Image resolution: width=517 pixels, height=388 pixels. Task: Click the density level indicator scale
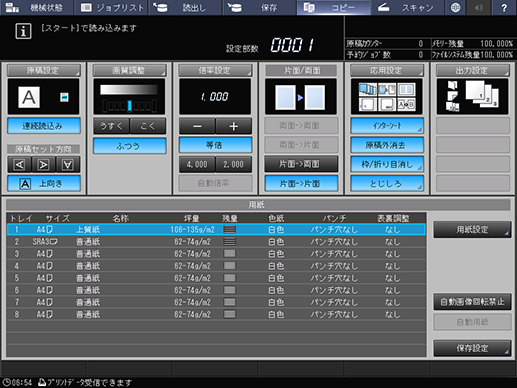[129, 106]
